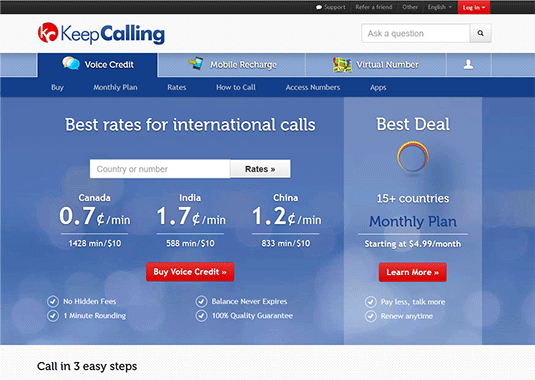This screenshot has height=380, width=535.
Task: Click the Best Deal circular ring icon
Action: [x=413, y=157]
